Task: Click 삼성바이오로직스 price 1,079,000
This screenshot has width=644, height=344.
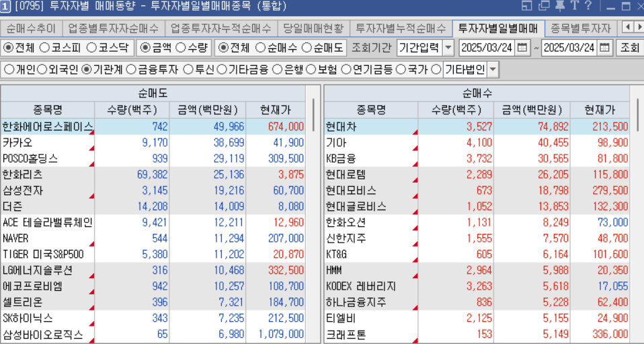Action: click(282, 335)
